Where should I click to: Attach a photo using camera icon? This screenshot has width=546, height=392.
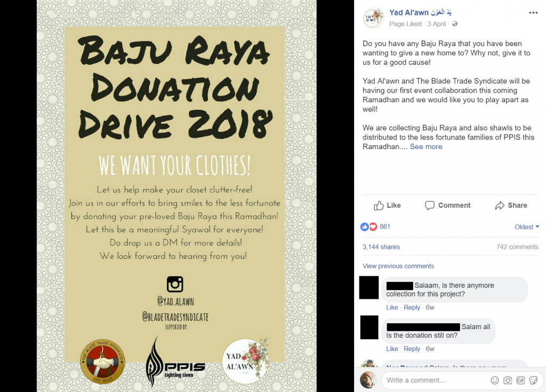pos(508,380)
